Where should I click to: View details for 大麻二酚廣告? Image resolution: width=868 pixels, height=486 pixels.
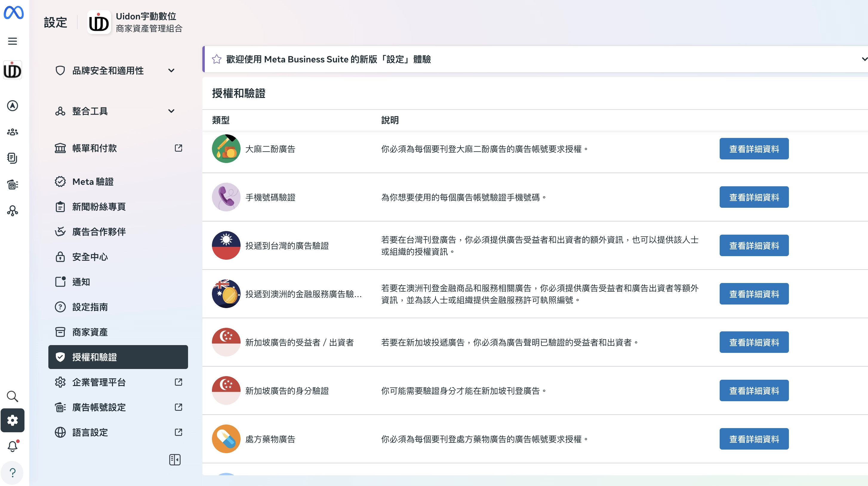754,149
